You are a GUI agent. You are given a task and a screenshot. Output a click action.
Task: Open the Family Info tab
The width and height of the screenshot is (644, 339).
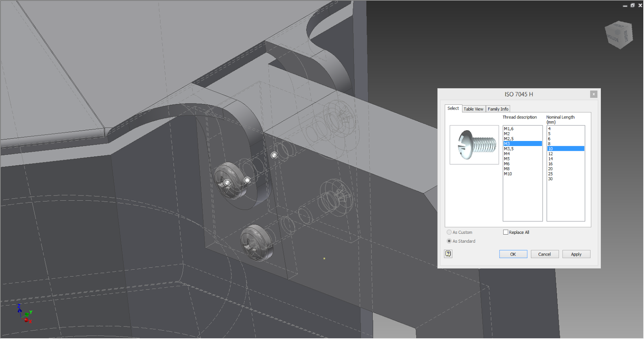tap(498, 109)
